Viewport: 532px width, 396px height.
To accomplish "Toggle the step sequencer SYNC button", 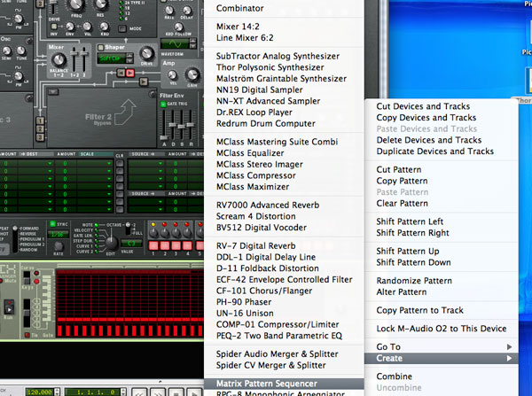I will click(52, 224).
